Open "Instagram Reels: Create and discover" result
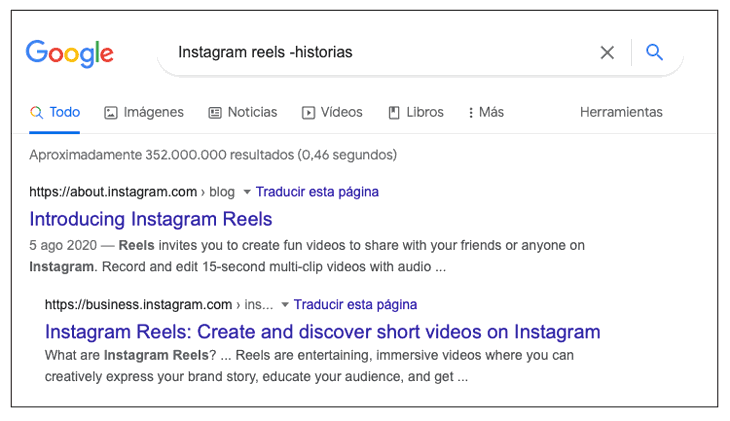Image resolution: width=730 pixels, height=421 pixels. (x=322, y=332)
